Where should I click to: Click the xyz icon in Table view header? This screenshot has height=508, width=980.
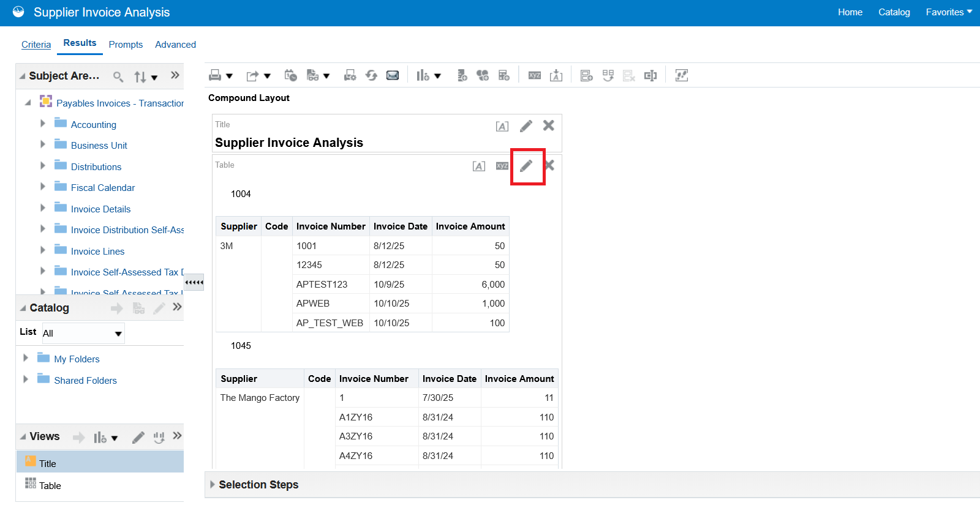point(502,166)
